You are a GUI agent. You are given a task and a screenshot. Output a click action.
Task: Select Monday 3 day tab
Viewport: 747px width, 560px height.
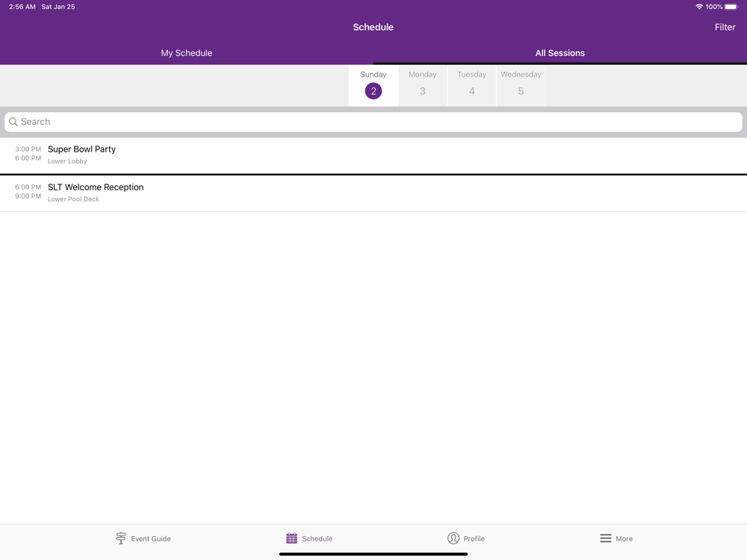pyautogui.click(x=423, y=86)
